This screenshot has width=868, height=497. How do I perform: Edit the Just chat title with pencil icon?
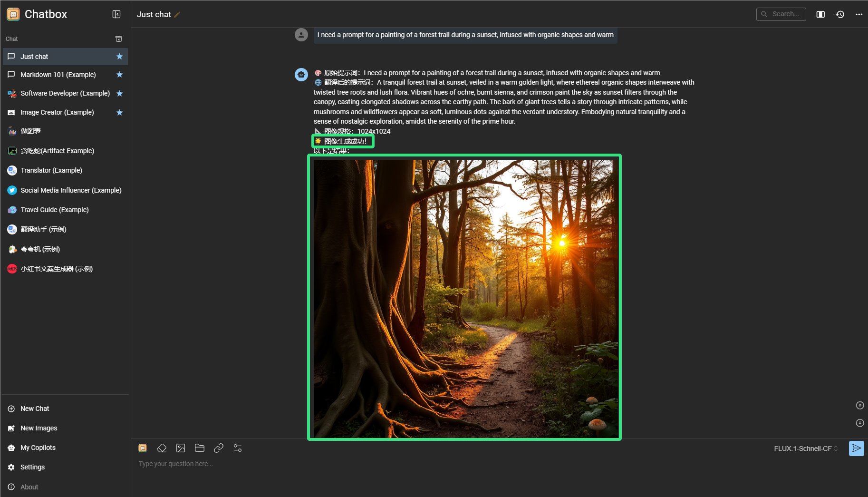click(177, 15)
